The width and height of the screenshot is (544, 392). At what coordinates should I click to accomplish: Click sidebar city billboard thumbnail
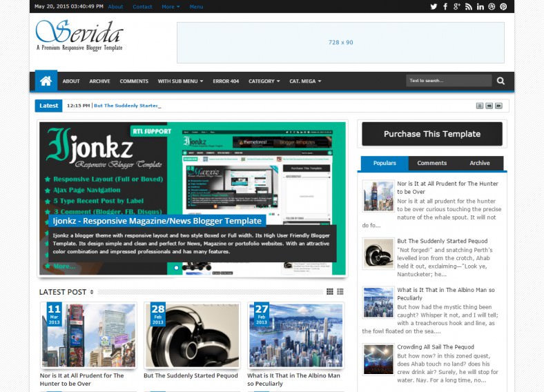[378, 196]
